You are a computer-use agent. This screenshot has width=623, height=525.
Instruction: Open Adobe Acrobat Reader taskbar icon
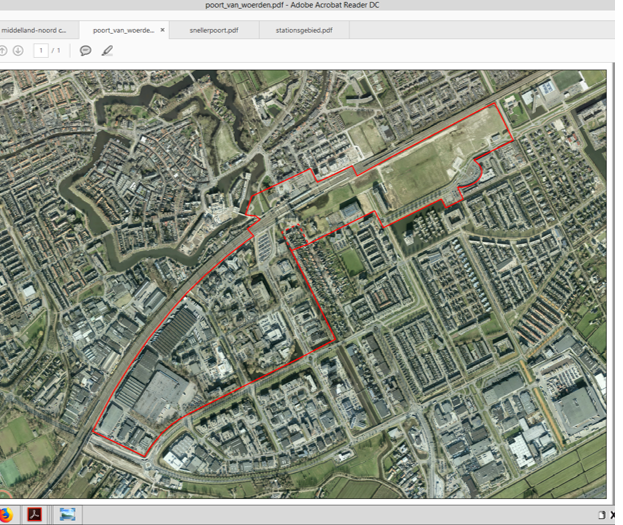click(x=33, y=515)
